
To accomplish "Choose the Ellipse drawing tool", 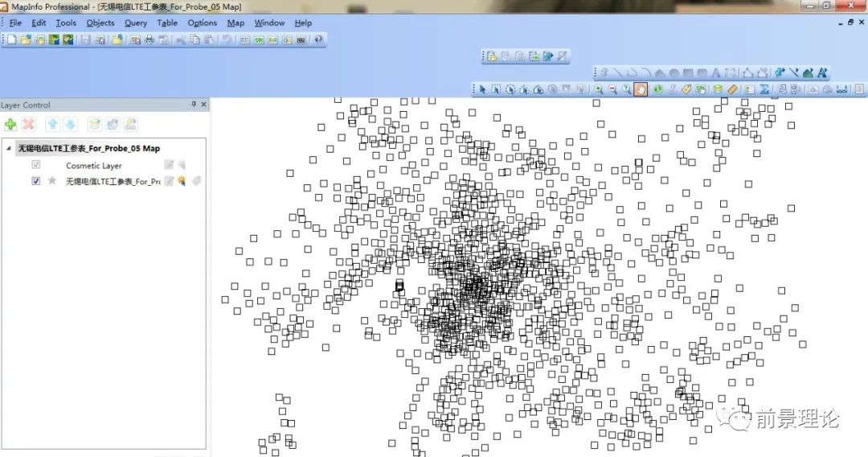I will [674, 72].
